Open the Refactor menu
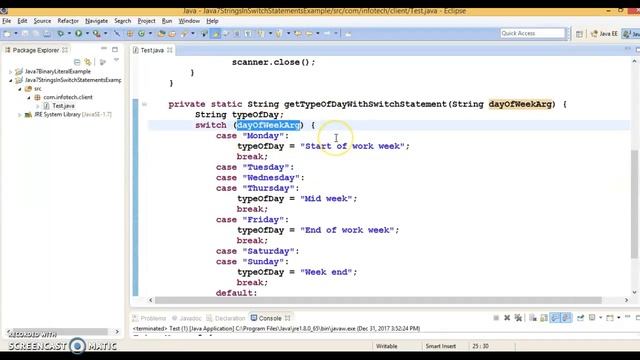 click(68, 21)
